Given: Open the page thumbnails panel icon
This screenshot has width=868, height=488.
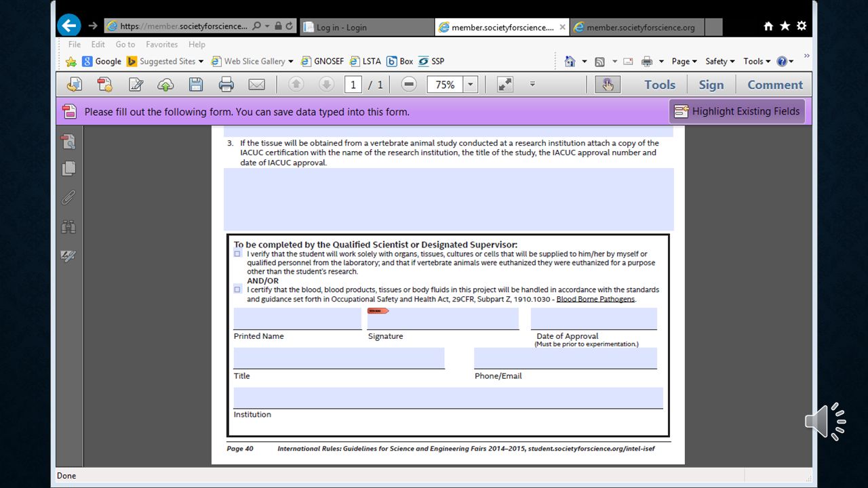Looking at the screenshot, I should 68,169.
